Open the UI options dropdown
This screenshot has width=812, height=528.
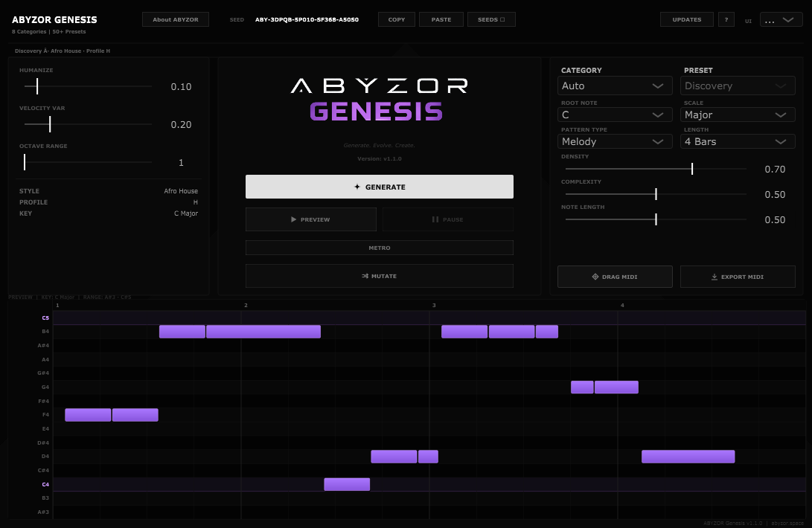point(781,19)
